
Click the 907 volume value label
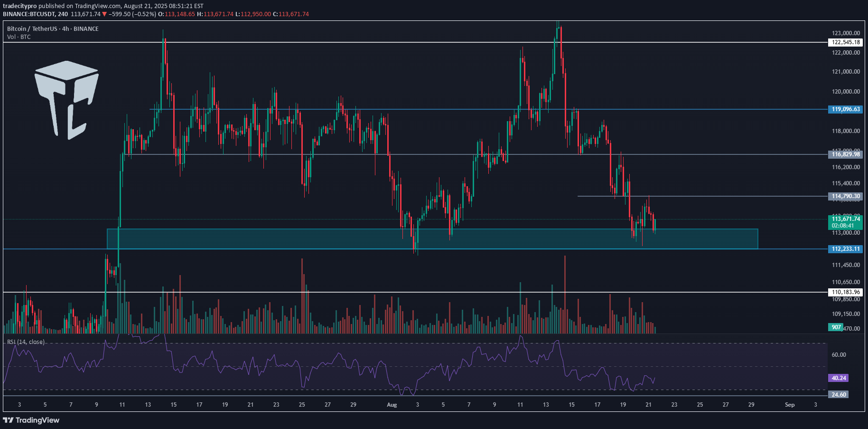click(836, 327)
